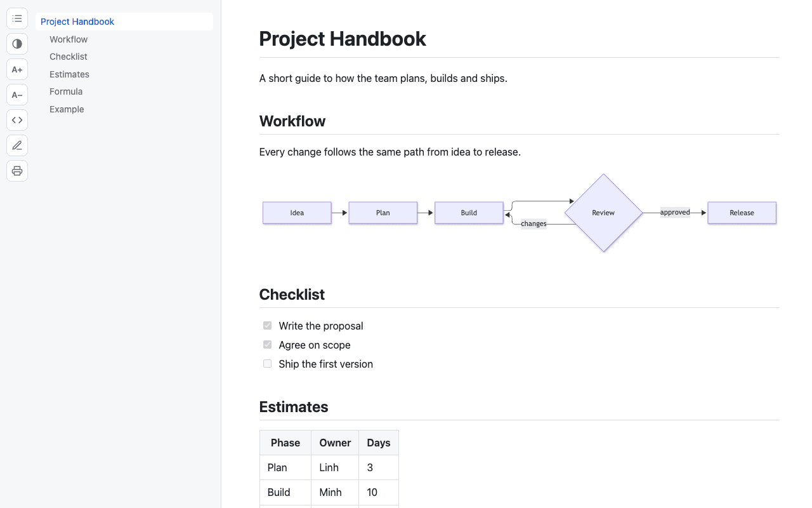Select the 'Linh' table cell
Viewport: 812px width, 508px height.
pyautogui.click(x=335, y=467)
